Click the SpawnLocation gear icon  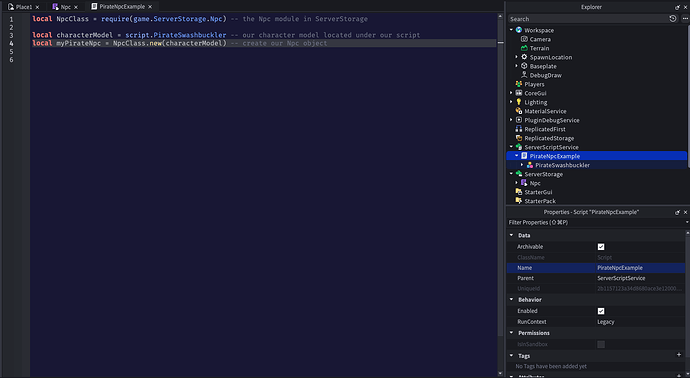tap(524, 57)
